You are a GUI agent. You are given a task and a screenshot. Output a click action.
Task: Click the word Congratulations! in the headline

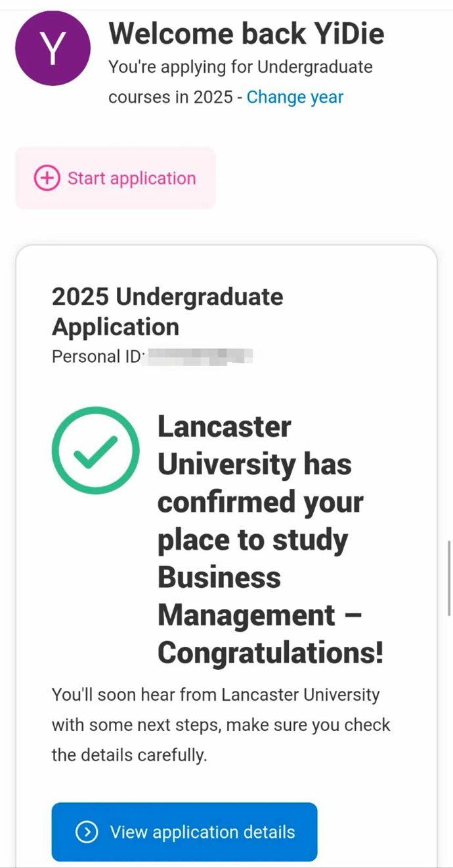[270, 653]
